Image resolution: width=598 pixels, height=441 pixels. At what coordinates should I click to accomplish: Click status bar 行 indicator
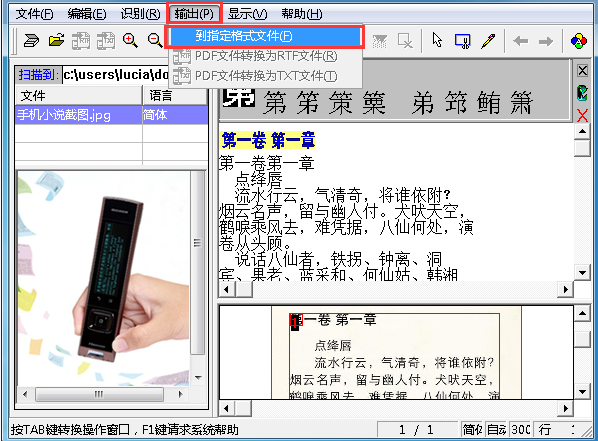tap(545, 430)
